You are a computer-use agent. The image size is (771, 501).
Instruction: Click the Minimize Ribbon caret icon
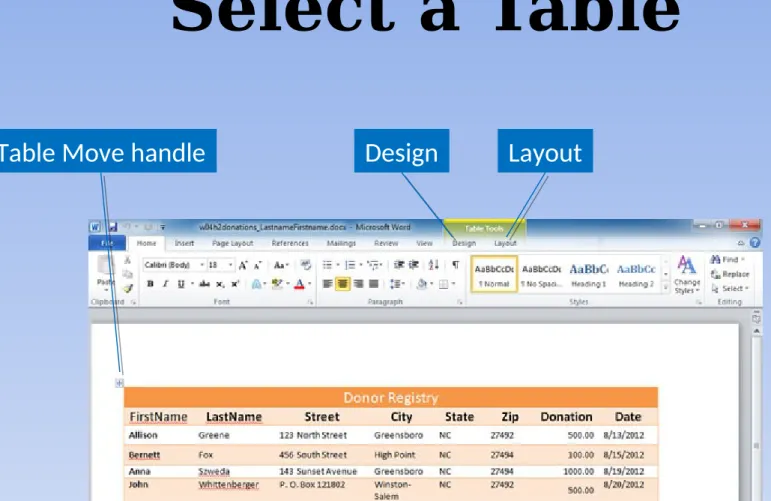[x=741, y=243]
